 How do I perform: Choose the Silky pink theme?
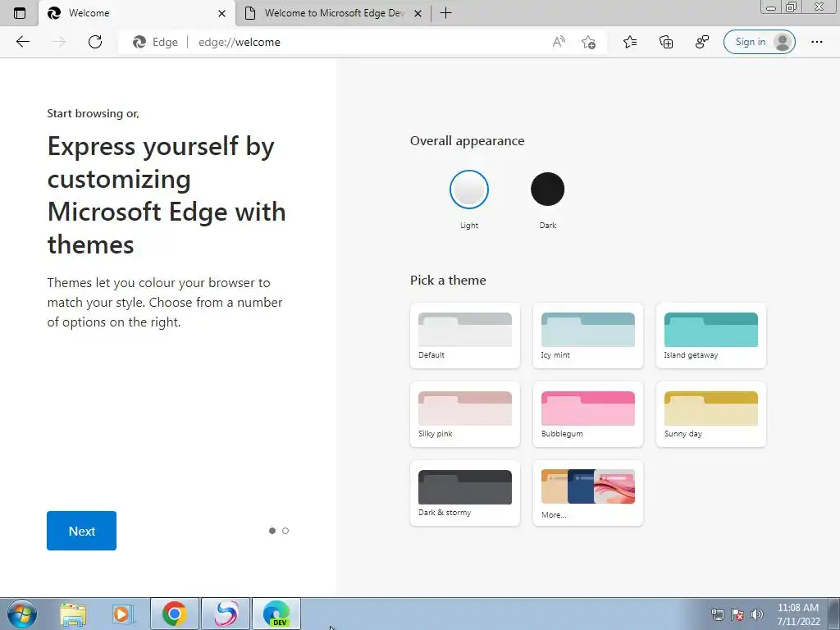coord(464,414)
